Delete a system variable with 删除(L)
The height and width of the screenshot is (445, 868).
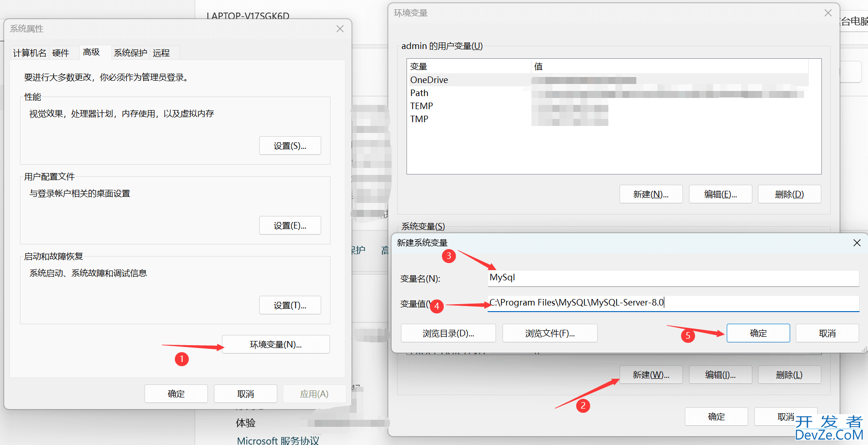point(790,375)
